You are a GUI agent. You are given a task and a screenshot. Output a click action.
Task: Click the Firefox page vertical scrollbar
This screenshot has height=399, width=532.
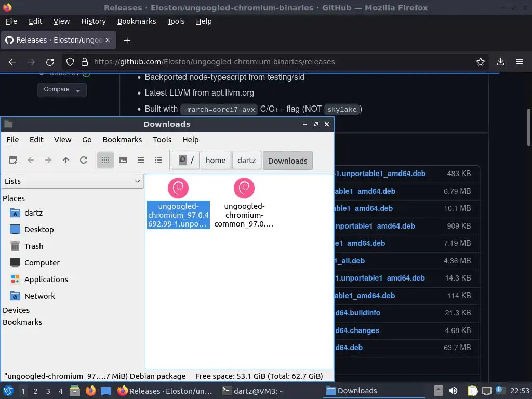(x=528, y=127)
